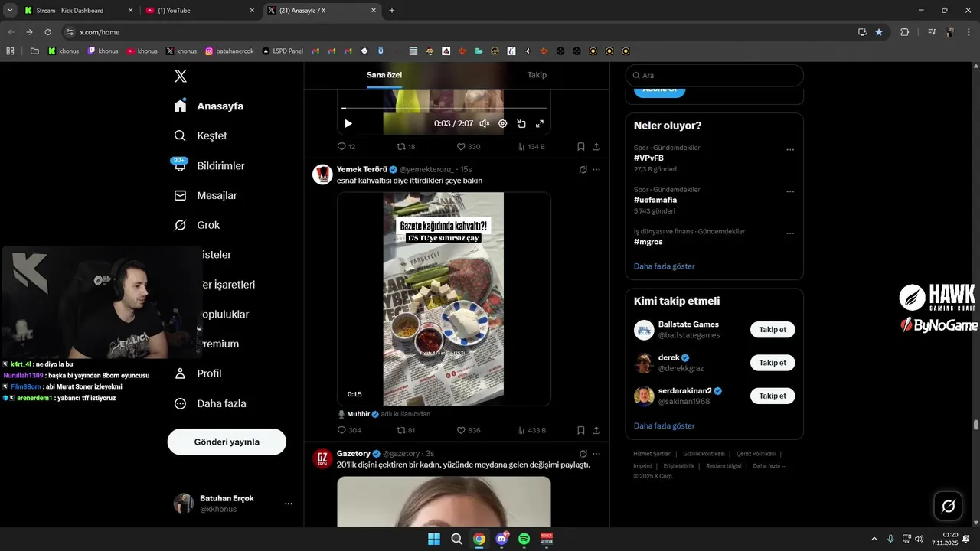Image resolution: width=980 pixels, height=551 pixels.
Task: Open Grok from the sidebar
Action: point(197,225)
